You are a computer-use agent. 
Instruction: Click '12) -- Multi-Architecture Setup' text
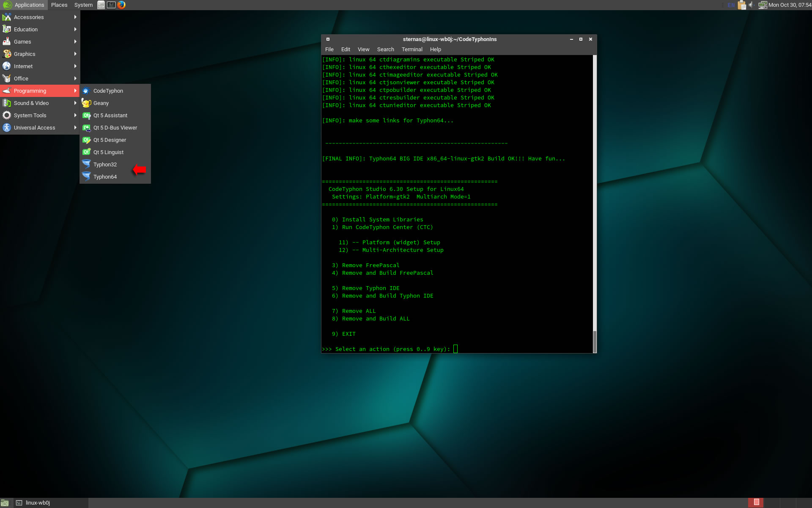point(391,250)
